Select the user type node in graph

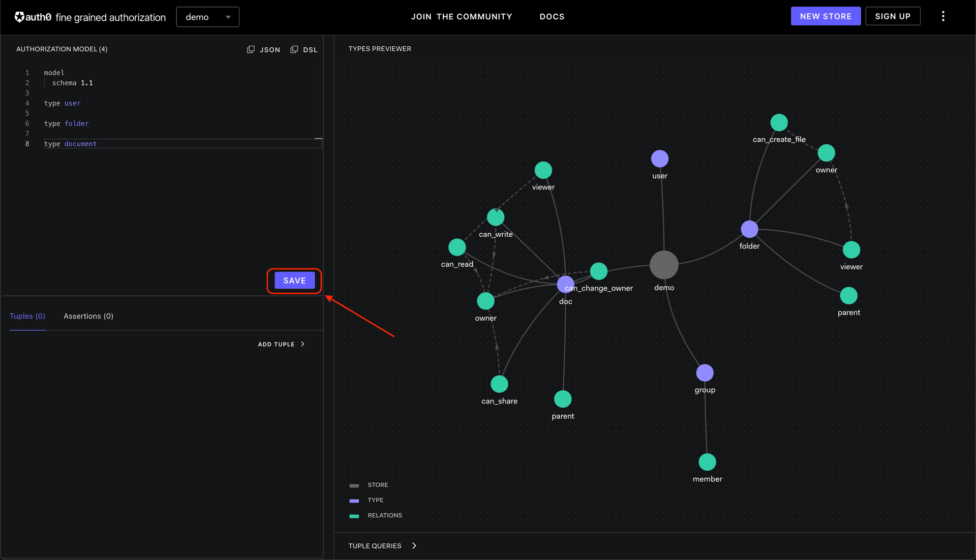659,159
